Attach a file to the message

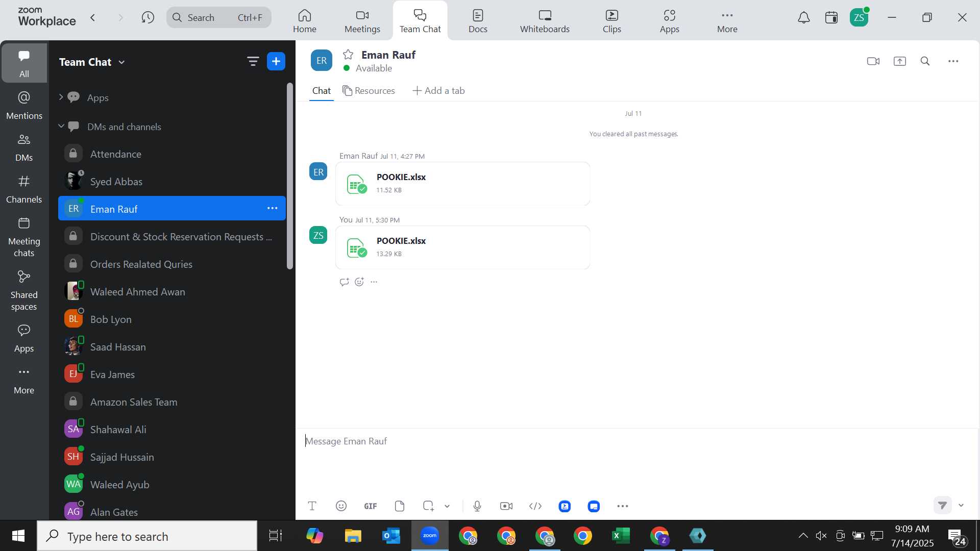coord(400,506)
